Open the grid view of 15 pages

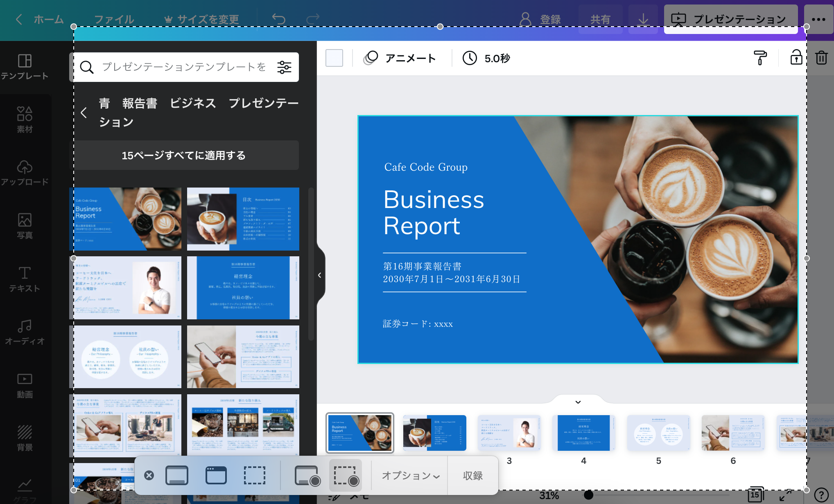(756, 495)
